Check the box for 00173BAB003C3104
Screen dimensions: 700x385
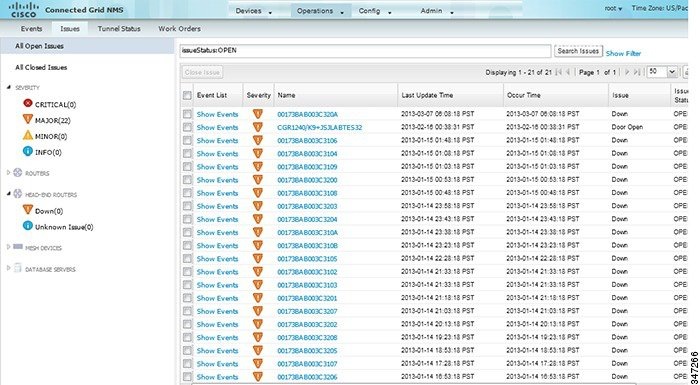pos(187,154)
